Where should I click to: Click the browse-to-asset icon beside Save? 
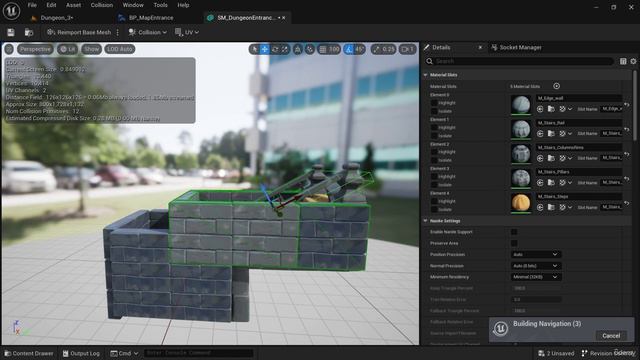(x=29, y=32)
